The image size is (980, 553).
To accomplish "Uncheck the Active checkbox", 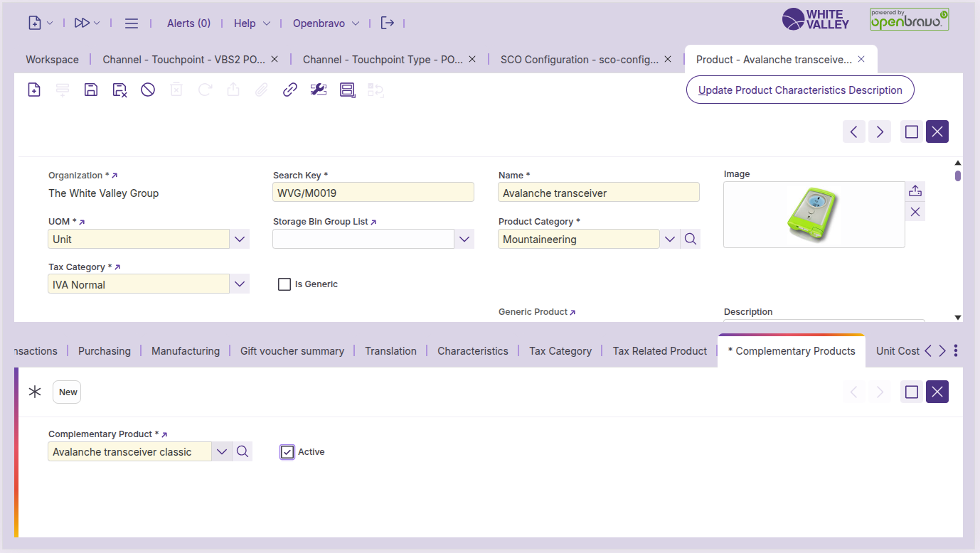I will (287, 452).
